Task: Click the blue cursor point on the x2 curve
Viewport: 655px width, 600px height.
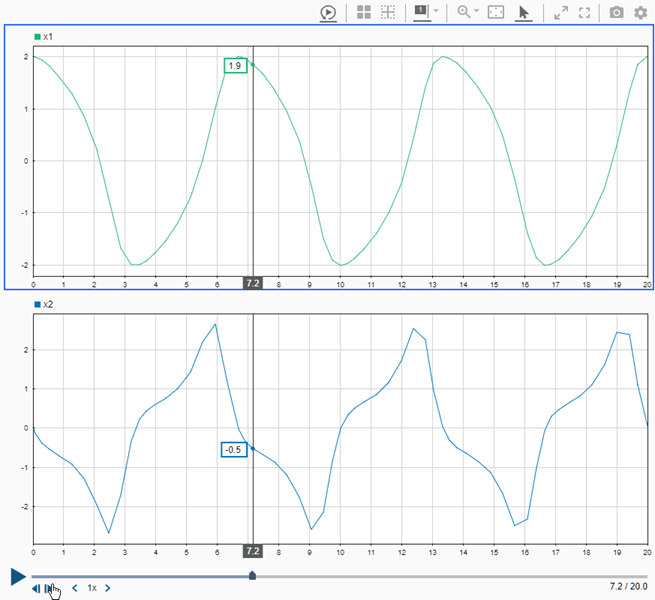Action: [x=253, y=449]
